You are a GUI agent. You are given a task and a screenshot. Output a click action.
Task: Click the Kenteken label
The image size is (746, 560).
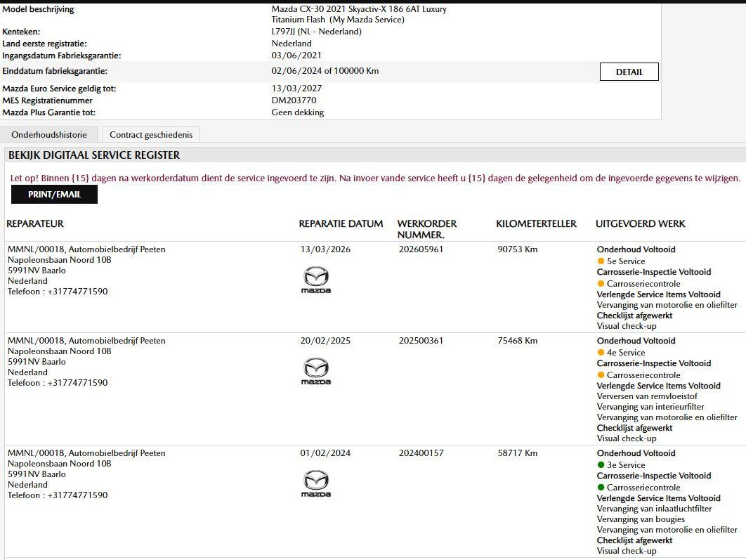tap(21, 32)
